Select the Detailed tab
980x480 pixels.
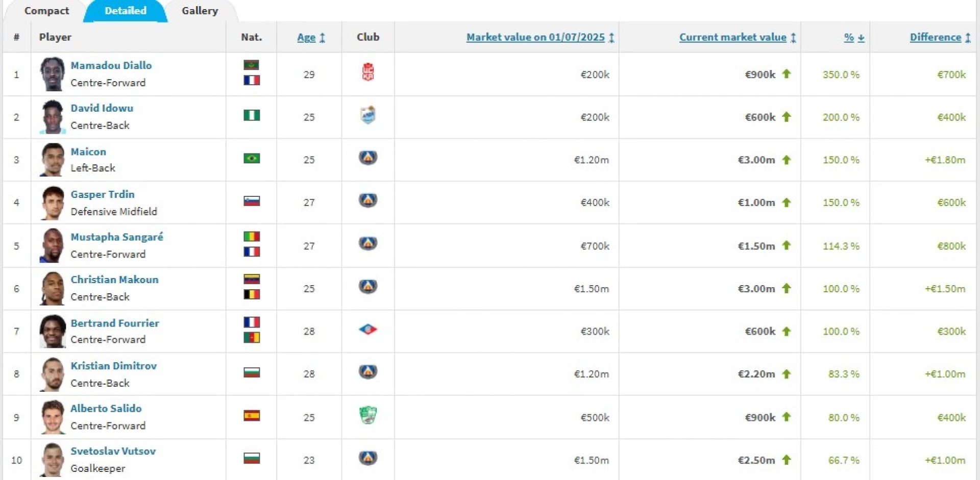(x=126, y=11)
